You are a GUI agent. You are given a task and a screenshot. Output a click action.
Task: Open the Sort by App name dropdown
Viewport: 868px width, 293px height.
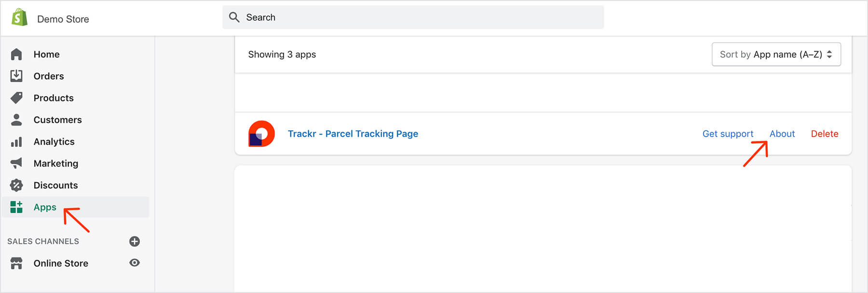[x=776, y=55]
